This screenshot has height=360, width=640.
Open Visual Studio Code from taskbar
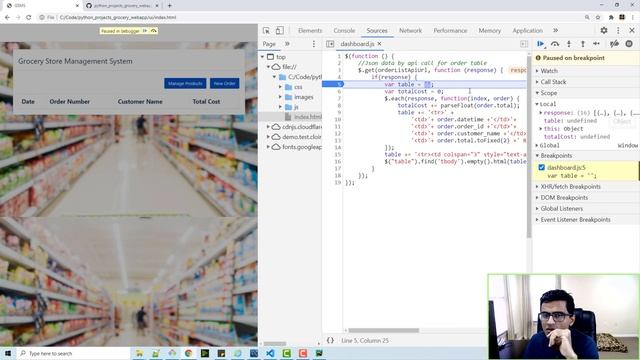pyautogui.click(x=270, y=353)
